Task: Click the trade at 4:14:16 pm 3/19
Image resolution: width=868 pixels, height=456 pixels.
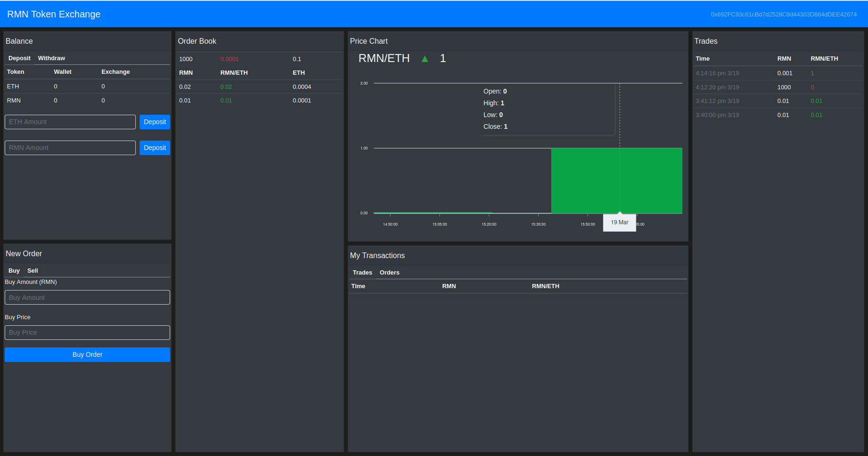Action: point(777,73)
